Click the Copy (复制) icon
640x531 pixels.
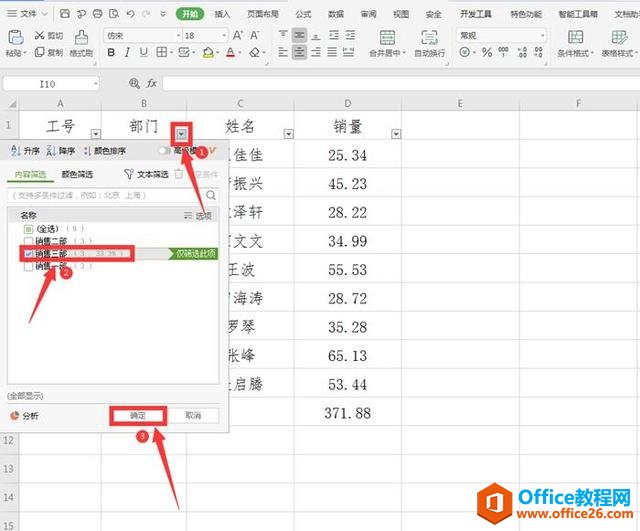pos(39,52)
